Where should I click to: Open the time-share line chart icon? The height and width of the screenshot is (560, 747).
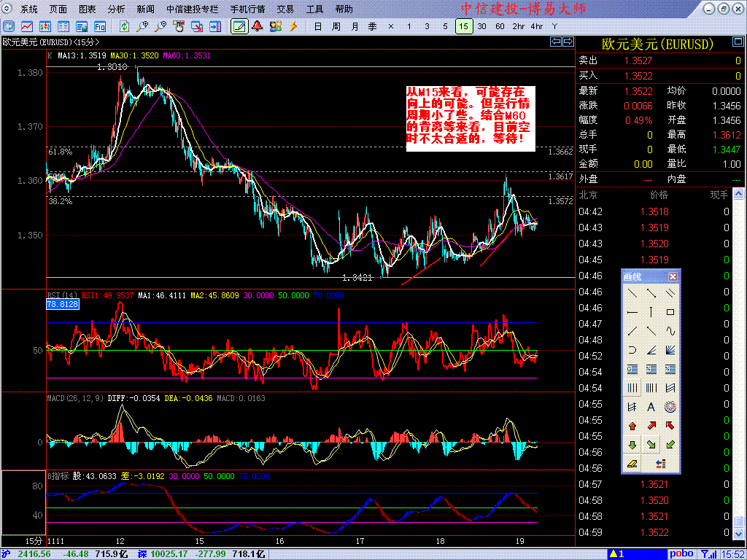[27, 26]
